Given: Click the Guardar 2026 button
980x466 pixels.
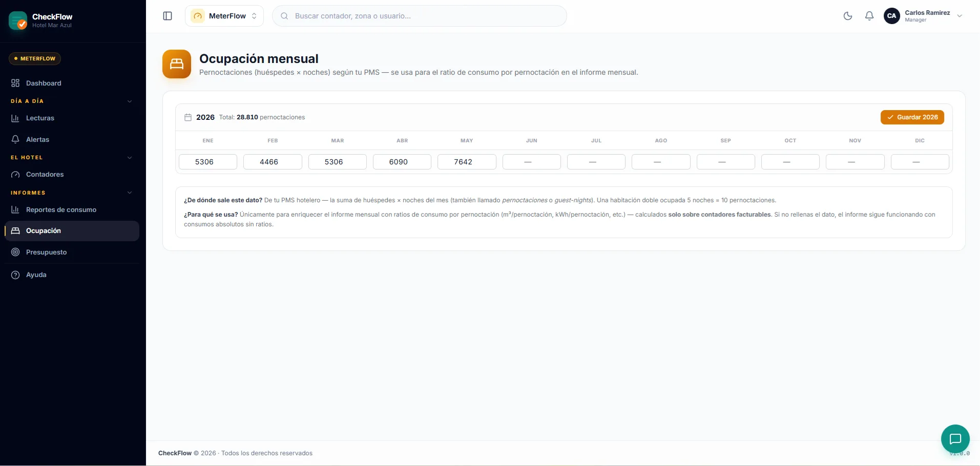Looking at the screenshot, I should pyautogui.click(x=912, y=117).
